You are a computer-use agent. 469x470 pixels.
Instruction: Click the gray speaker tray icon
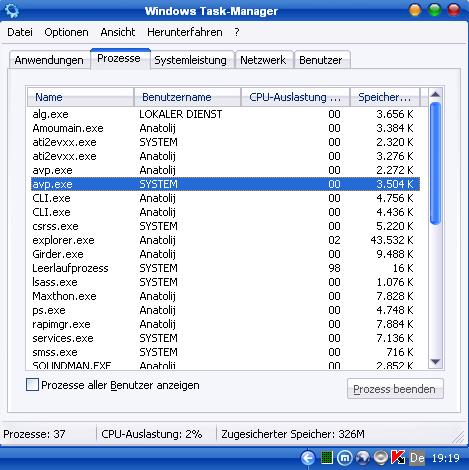coord(380,458)
